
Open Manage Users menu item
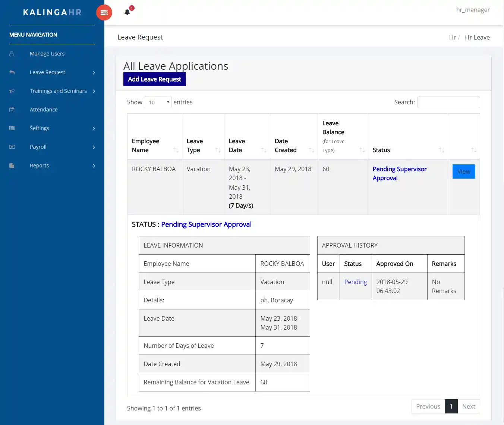(47, 54)
